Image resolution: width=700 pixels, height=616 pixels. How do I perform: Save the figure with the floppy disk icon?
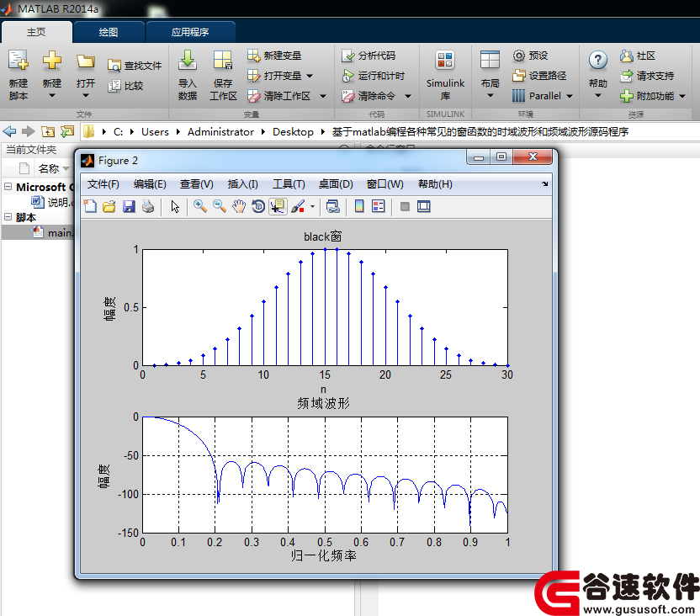pos(129,206)
